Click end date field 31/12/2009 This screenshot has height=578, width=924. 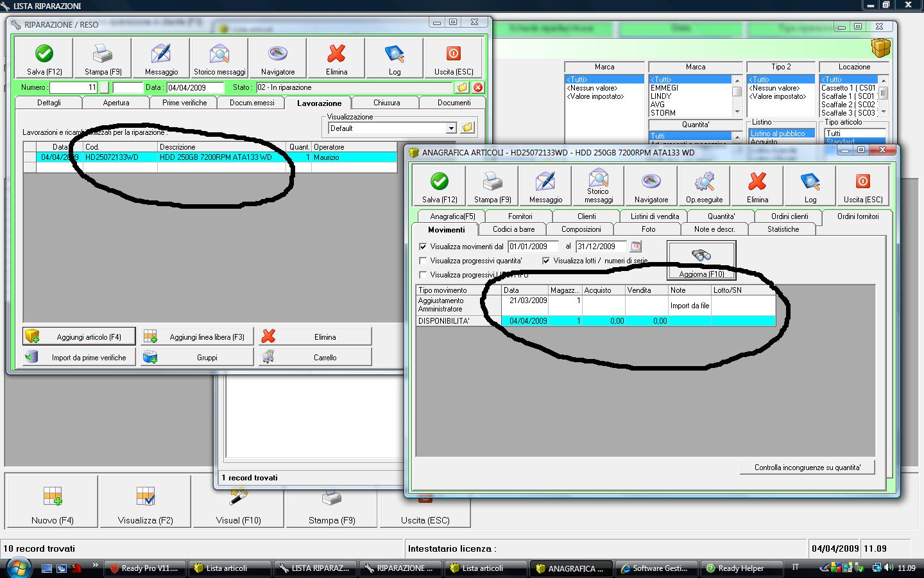point(601,246)
